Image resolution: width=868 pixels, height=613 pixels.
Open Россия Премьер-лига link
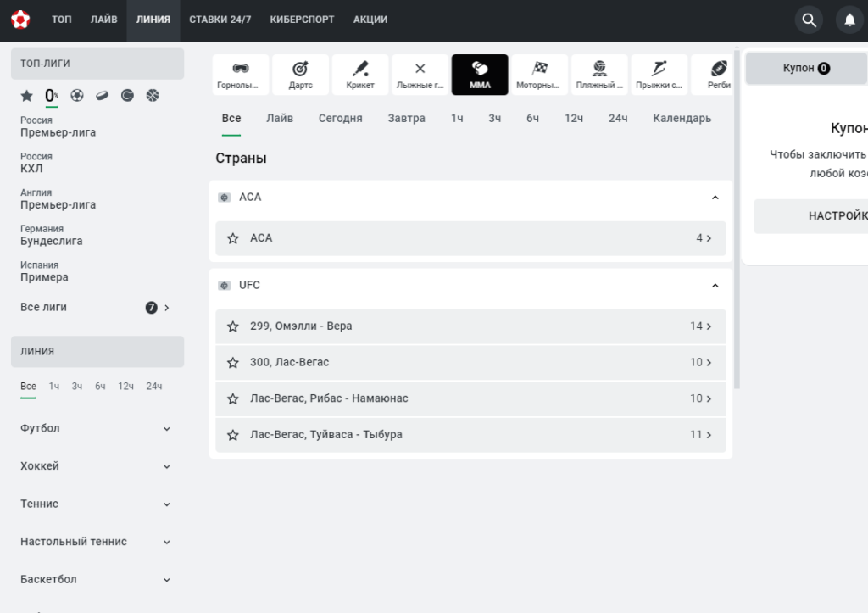[x=58, y=127]
